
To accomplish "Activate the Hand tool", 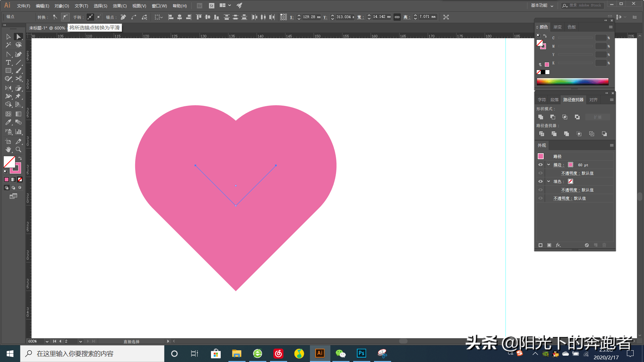I will pyautogui.click(x=8, y=150).
